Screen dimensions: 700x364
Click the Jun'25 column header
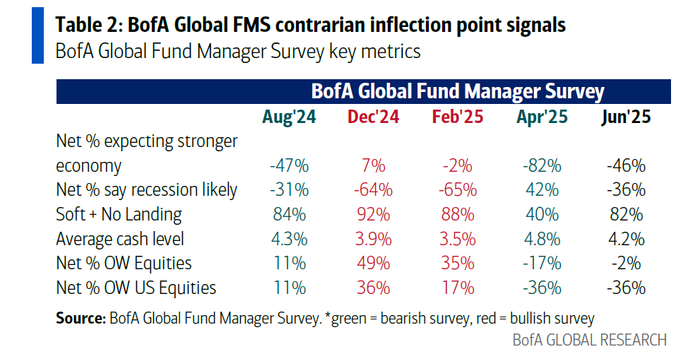pyautogui.click(x=626, y=117)
